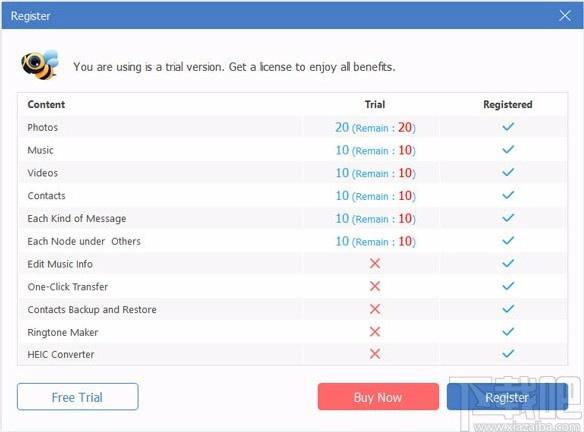Click the Registered checkmark for Contacts Backup and Restore
Image resolution: width=584 pixels, height=432 pixels.
[508, 309]
